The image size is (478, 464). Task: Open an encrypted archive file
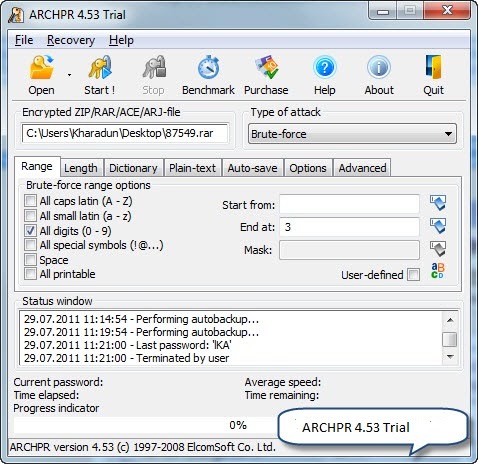[x=41, y=75]
